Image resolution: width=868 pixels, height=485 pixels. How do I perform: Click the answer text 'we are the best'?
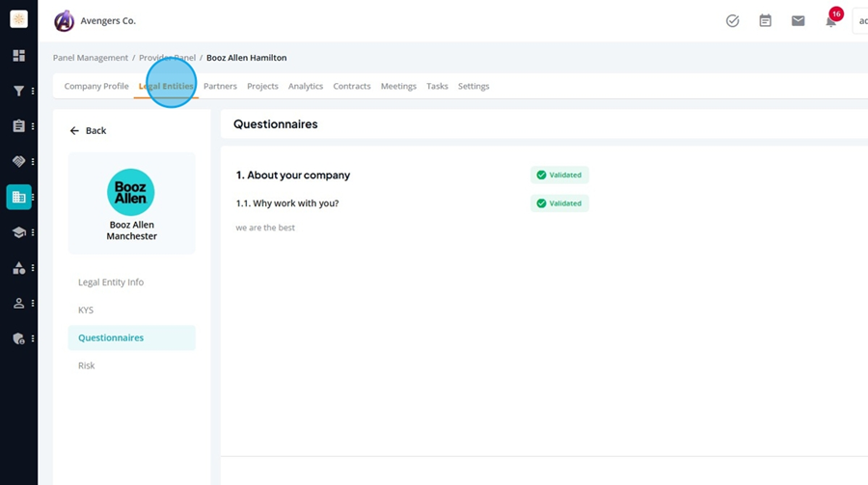pos(265,228)
